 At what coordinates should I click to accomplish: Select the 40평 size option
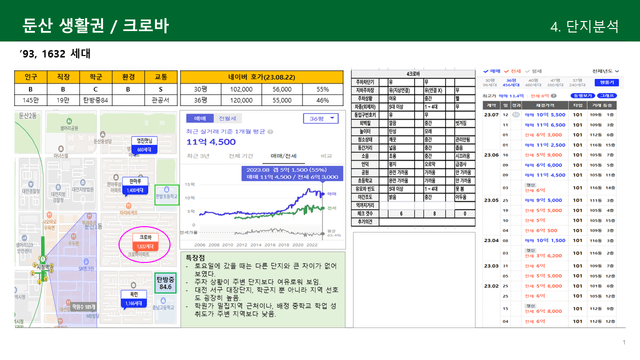point(533,82)
